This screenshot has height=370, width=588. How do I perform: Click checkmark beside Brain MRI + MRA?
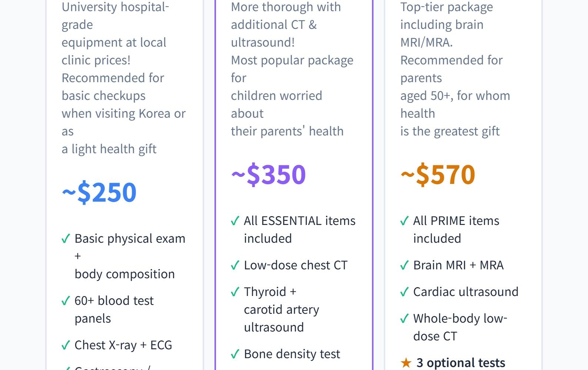404,265
